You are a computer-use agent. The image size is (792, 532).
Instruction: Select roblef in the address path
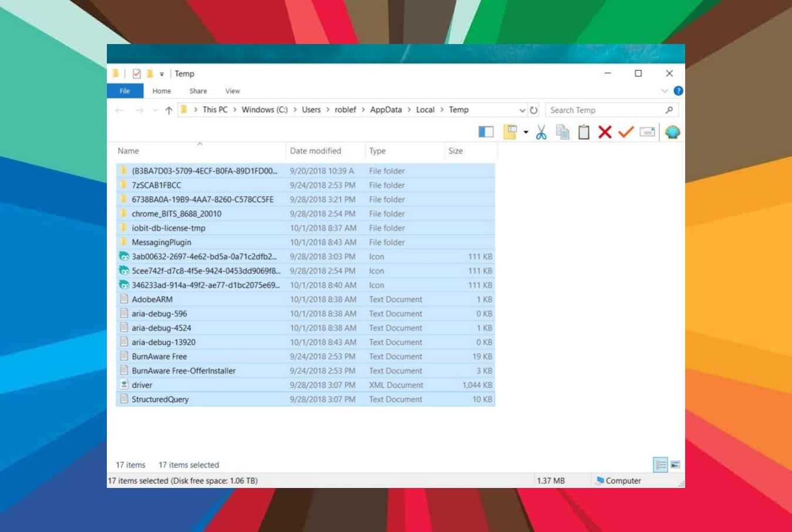[x=345, y=110]
